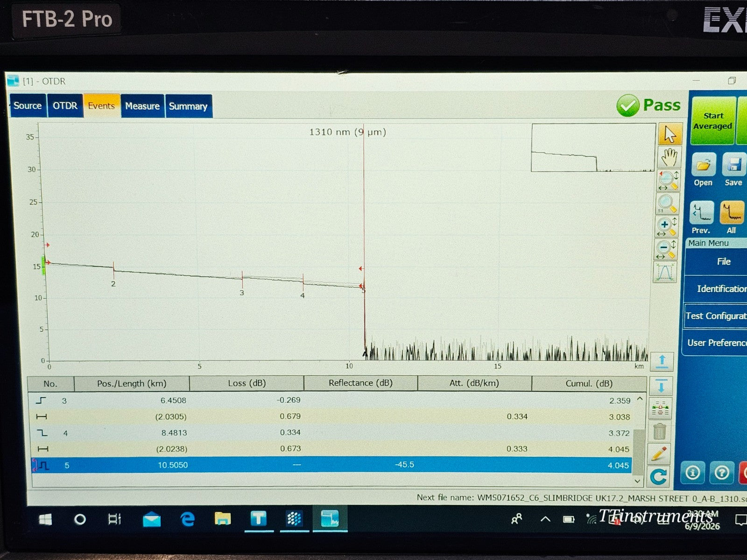The height and width of the screenshot is (560, 747).
Task: Open the info (i) button
Action: pyautogui.click(x=692, y=473)
